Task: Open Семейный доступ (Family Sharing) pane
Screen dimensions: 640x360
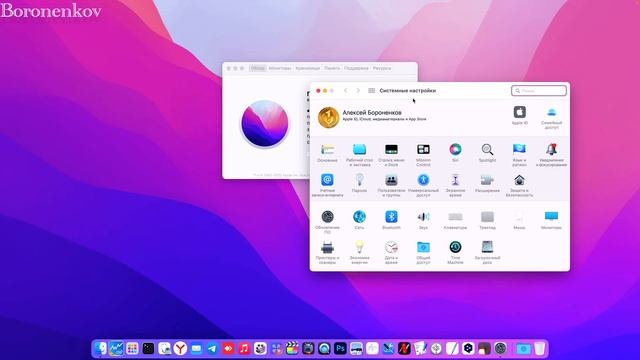Action: [x=551, y=112]
